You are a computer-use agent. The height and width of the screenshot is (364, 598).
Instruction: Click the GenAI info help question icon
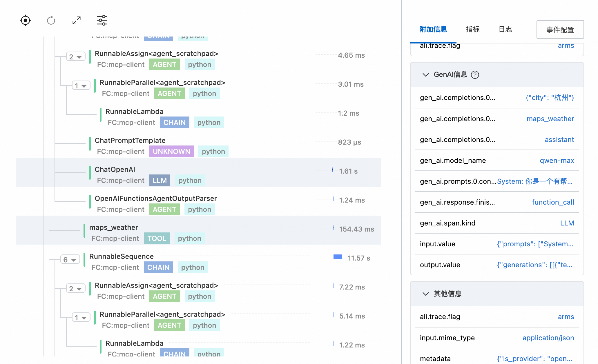click(x=475, y=75)
